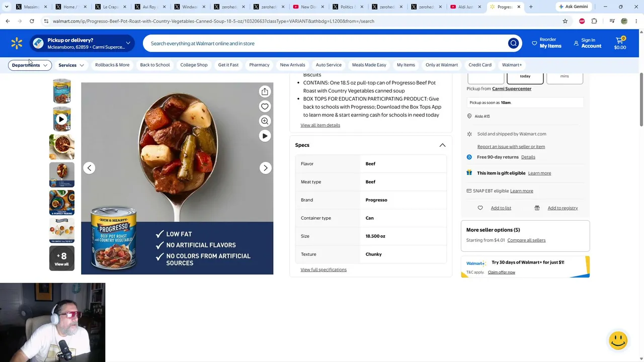This screenshot has width=644, height=362.
Task: Click the zoom magnifier on product image
Action: (x=265, y=121)
